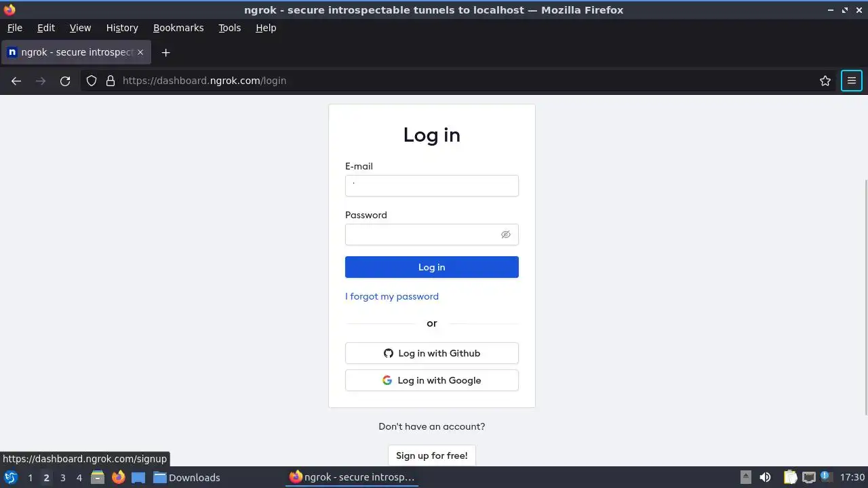Click the Firefox logo in the title bar
Screen dimensions: 868x488
9,9
